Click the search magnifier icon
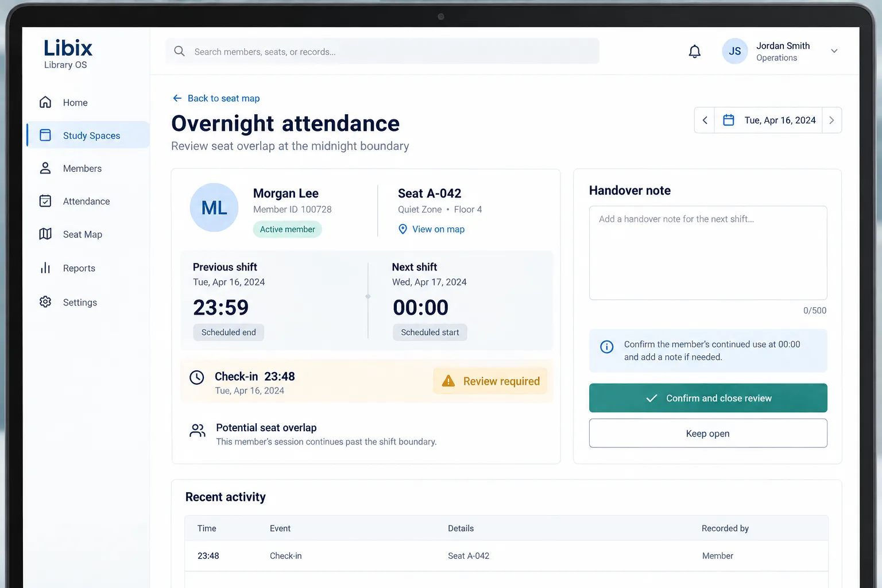 [x=179, y=51]
